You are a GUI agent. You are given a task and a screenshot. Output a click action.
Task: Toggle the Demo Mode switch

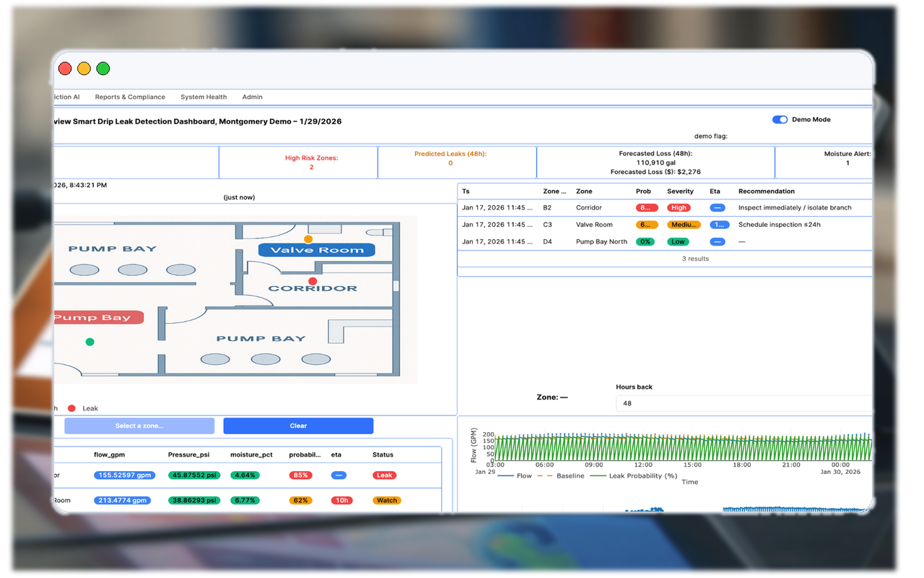click(x=780, y=120)
